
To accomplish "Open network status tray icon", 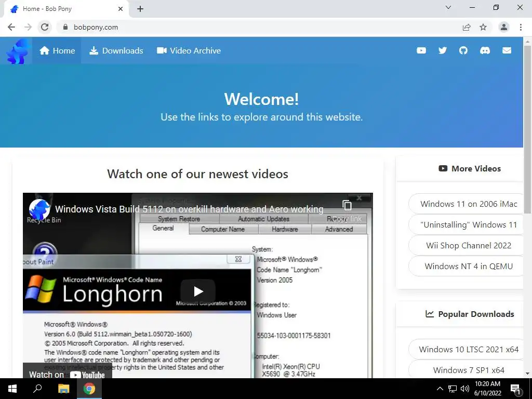I will [453, 389].
